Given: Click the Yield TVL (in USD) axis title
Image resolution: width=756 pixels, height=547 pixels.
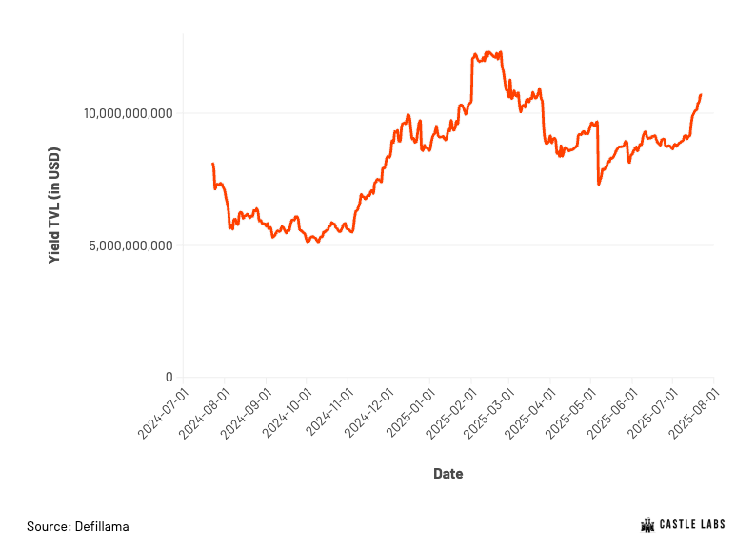Looking at the screenshot, I should [x=54, y=205].
